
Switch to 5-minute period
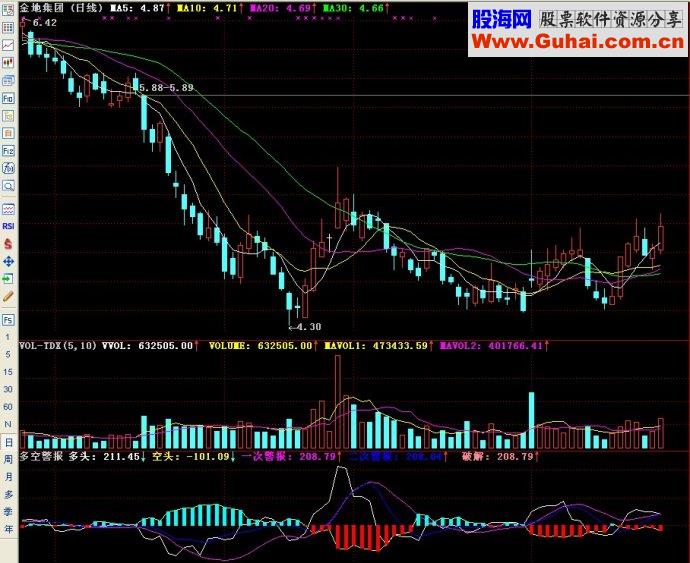7,354
